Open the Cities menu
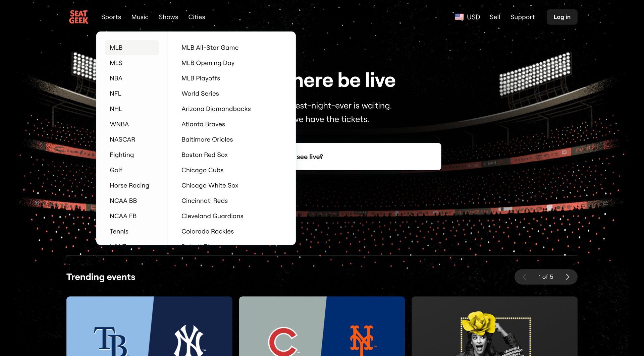This screenshot has width=644, height=356. coord(197,17)
